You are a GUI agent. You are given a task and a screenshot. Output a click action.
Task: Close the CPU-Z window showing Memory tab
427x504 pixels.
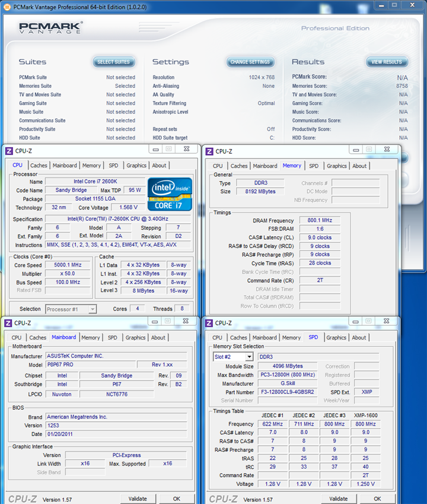[x=387, y=150]
